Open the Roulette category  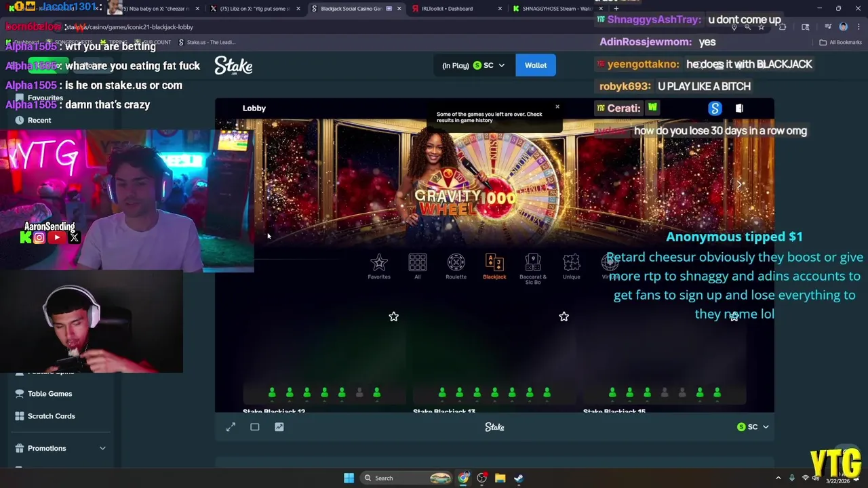456,266
